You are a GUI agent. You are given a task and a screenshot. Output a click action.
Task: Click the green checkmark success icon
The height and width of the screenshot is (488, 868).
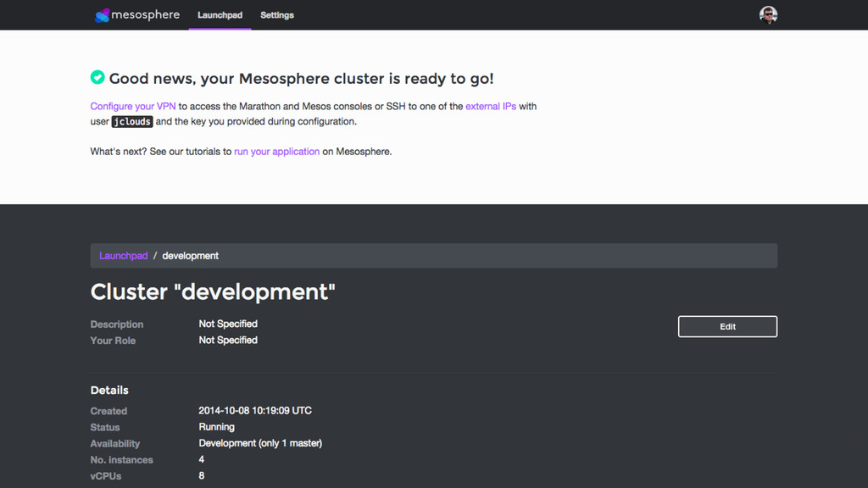[x=97, y=77]
